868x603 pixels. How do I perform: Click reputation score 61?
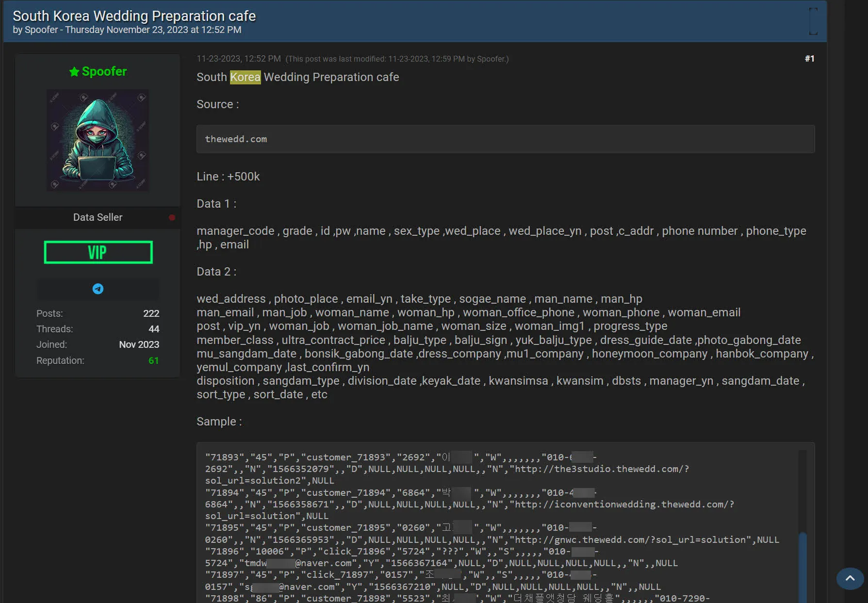(153, 360)
